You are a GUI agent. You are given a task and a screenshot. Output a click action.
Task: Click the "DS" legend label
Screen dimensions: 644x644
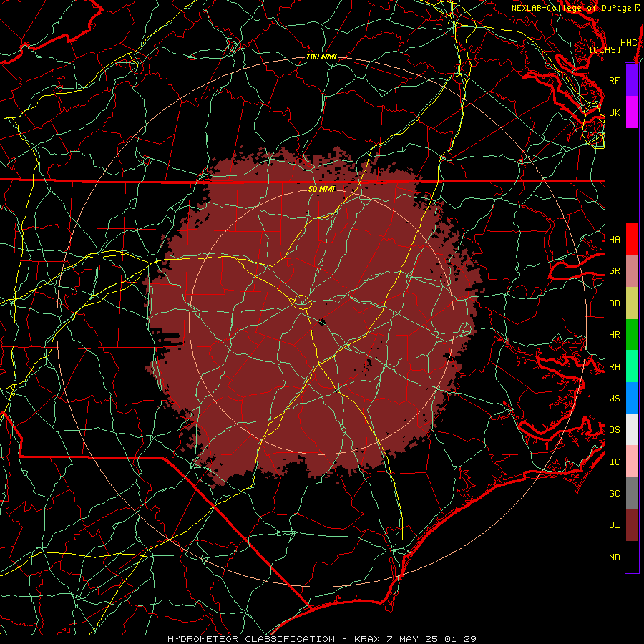pyautogui.click(x=615, y=430)
